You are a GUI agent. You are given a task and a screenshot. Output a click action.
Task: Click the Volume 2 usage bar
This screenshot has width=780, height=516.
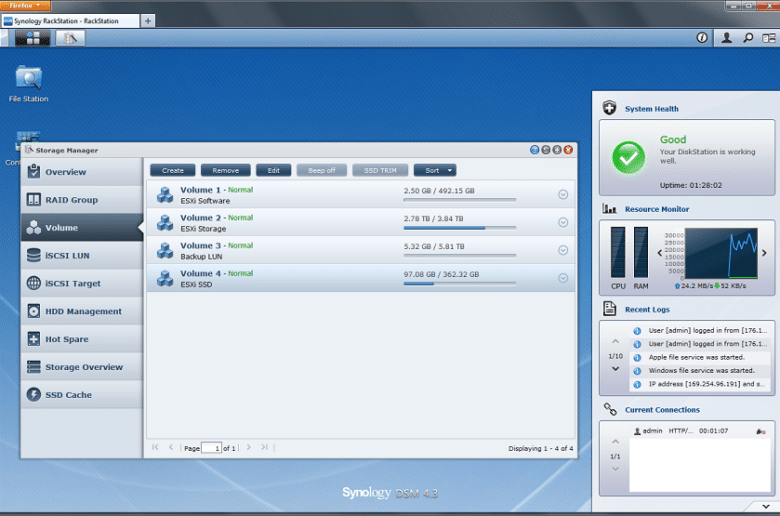[x=460, y=228]
